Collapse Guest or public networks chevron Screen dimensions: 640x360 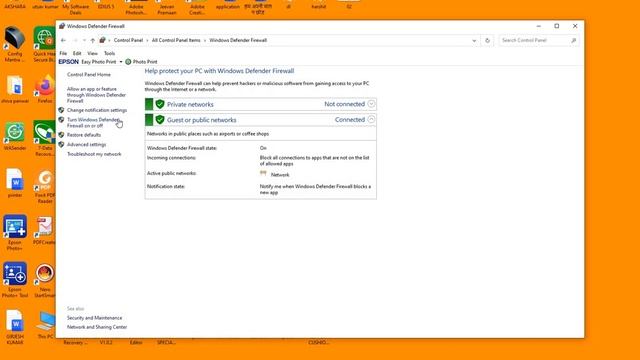click(x=371, y=120)
